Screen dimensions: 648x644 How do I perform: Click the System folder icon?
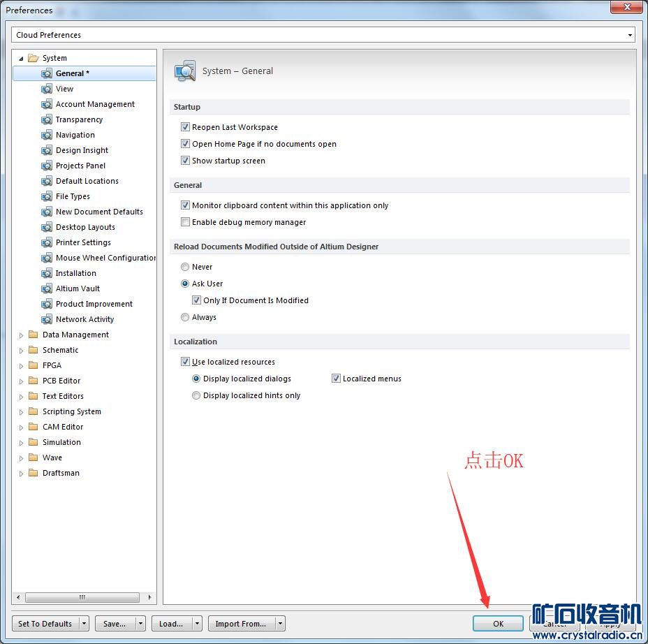33,58
